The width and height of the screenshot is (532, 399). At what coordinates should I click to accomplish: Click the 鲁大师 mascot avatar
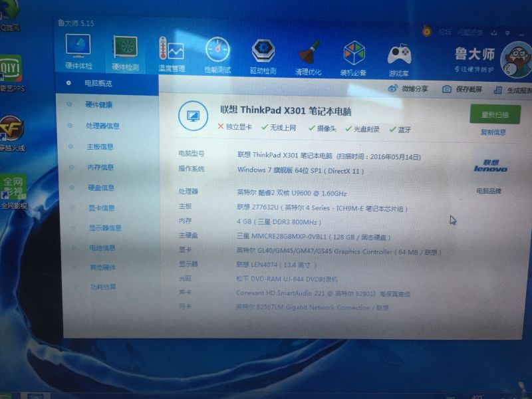pos(516,60)
